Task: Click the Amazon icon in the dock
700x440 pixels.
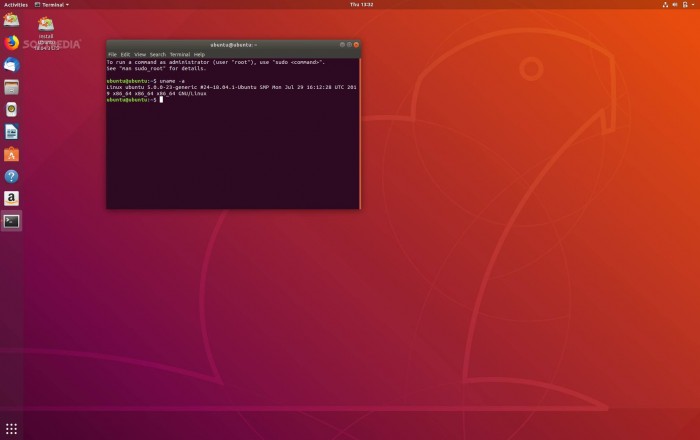Action: pos(11,199)
